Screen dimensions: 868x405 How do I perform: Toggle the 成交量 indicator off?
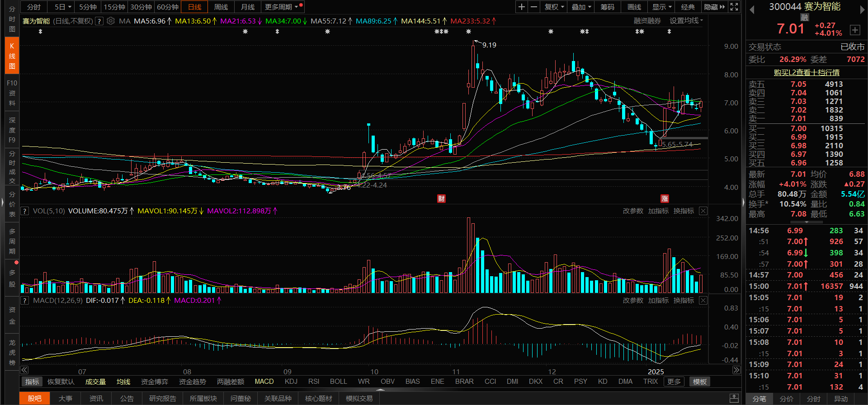pyautogui.click(x=95, y=381)
